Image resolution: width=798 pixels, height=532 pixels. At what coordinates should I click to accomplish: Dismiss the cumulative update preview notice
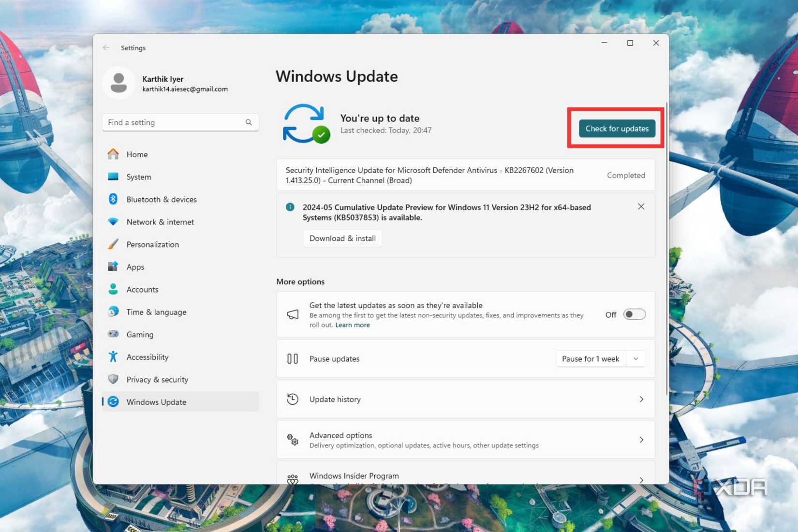(641, 207)
